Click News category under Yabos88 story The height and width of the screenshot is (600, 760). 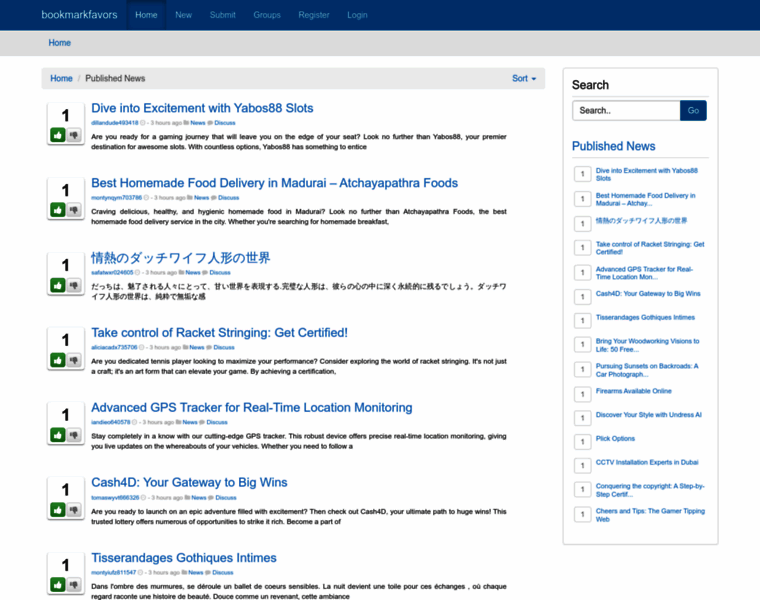coord(198,123)
